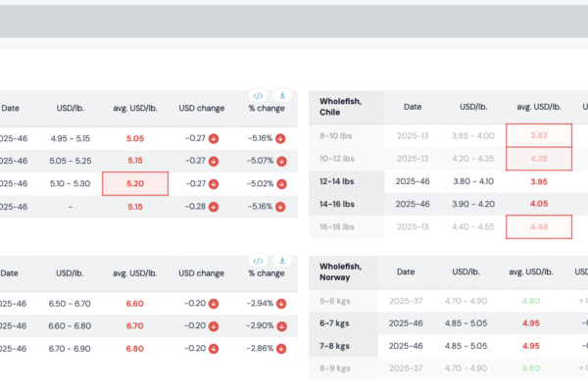Select the 6.70 average price value
The width and height of the screenshot is (588, 392).
click(x=134, y=326)
